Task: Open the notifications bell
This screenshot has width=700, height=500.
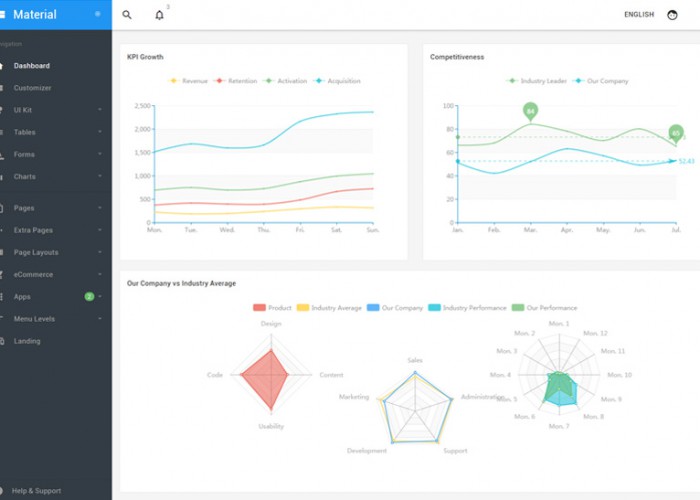Action: [159, 15]
